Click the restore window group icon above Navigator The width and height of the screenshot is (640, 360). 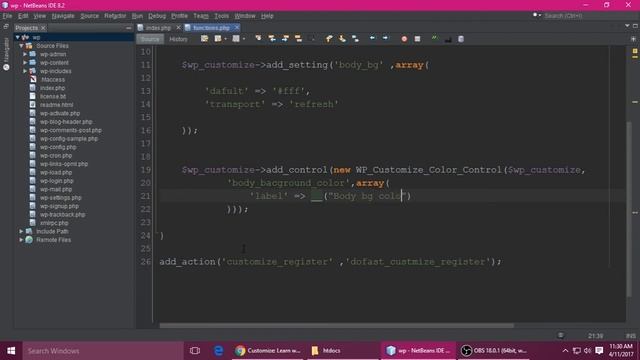pos(6,27)
